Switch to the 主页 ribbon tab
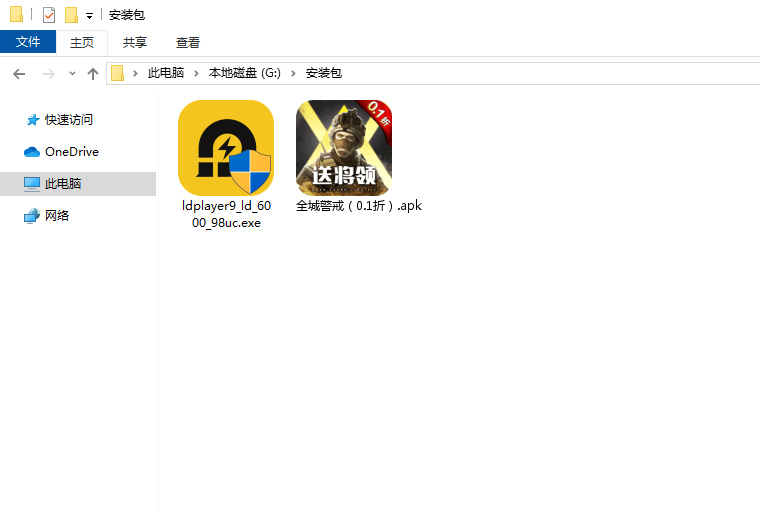Screen dimensions: 760x512 tap(82, 42)
